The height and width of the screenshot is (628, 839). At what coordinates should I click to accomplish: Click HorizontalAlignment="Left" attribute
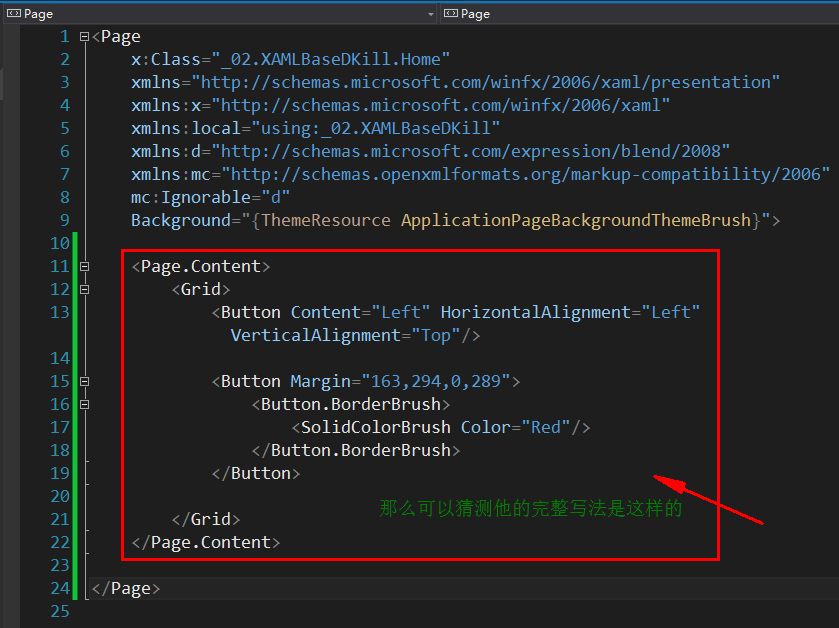[x=570, y=312]
